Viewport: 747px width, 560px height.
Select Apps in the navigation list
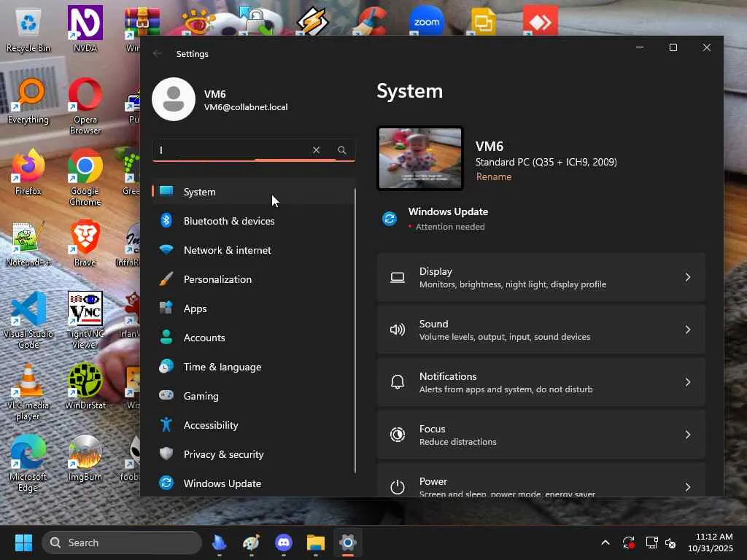[x=195, y=308]
